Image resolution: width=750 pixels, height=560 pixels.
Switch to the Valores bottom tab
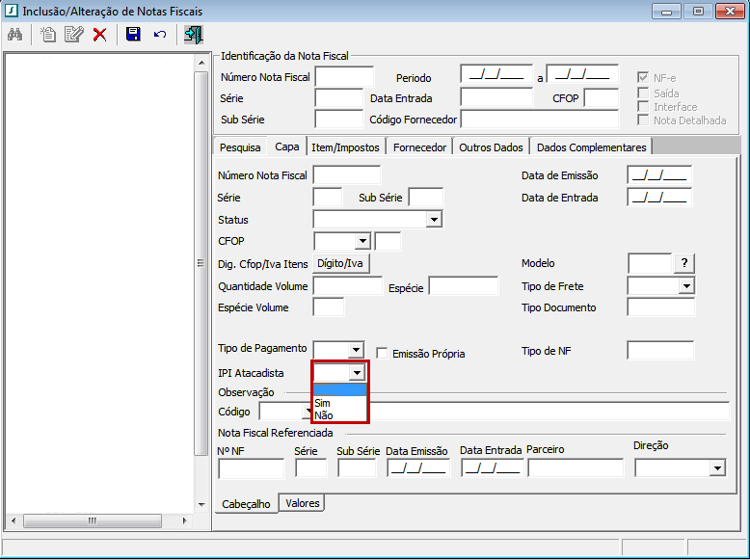point(302,503)
